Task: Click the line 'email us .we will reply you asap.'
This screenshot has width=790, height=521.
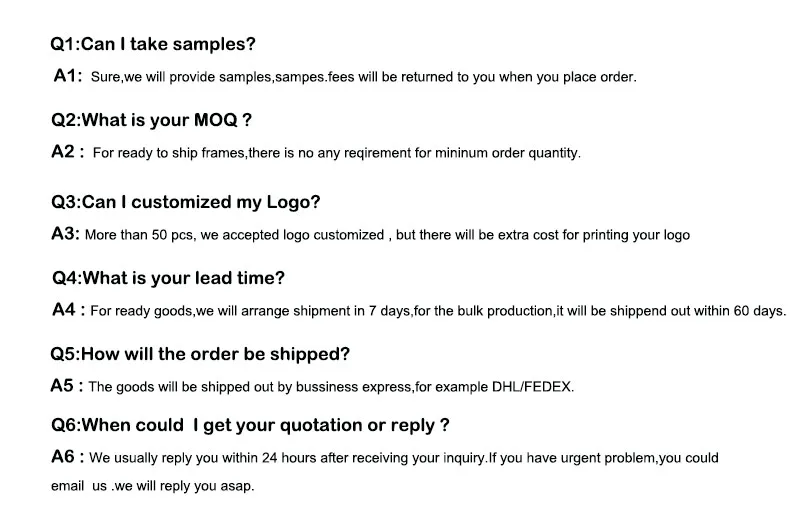Action: [152, 486]
